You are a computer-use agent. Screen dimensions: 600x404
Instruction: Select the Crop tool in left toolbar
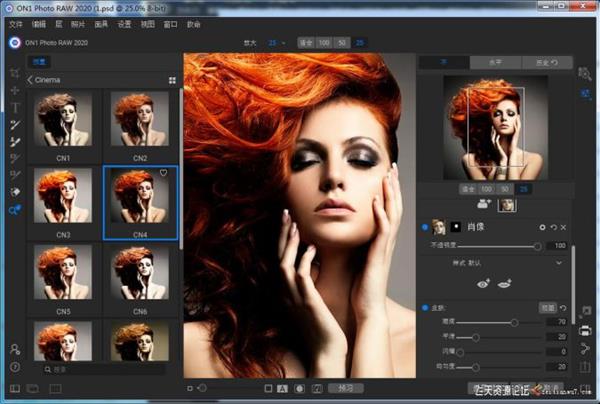click(x=14, y=73)
